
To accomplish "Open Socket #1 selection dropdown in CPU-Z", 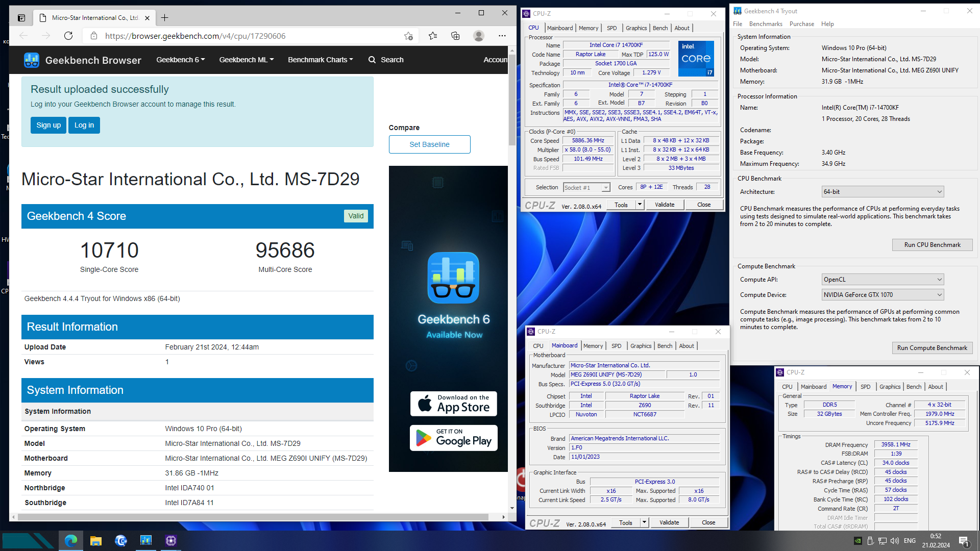I will point(586,188).
